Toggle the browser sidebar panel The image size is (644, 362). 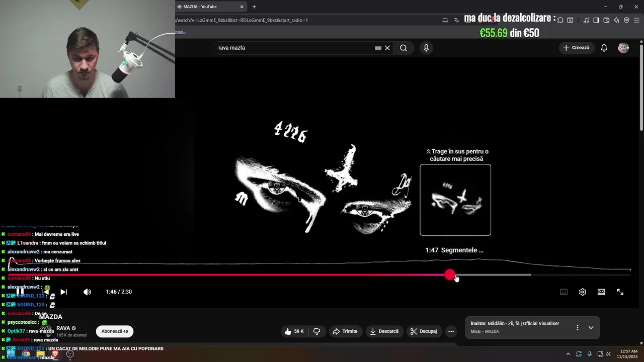pyautogui.click(x=596, y=20)
